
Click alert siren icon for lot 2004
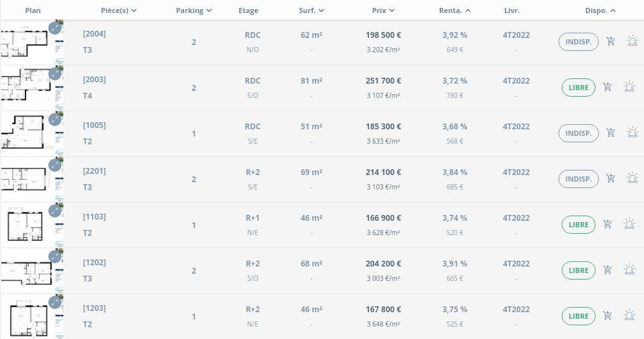(x=632, y=42)
